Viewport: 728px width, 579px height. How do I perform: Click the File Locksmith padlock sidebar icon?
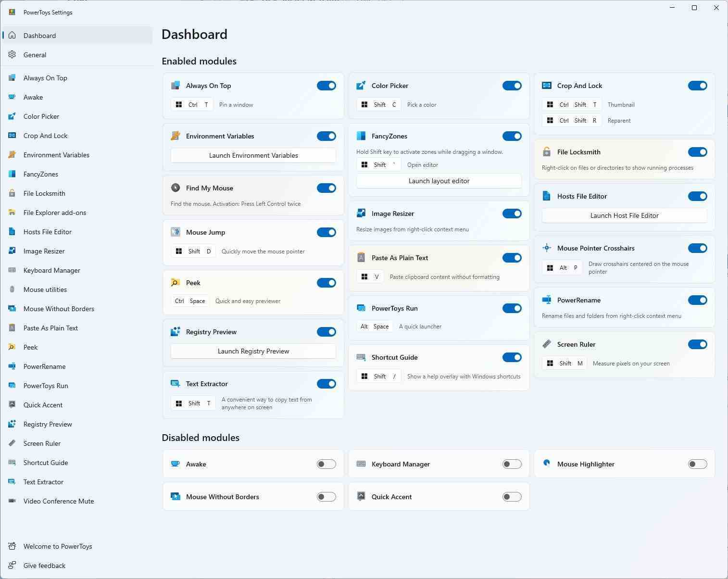12,193
